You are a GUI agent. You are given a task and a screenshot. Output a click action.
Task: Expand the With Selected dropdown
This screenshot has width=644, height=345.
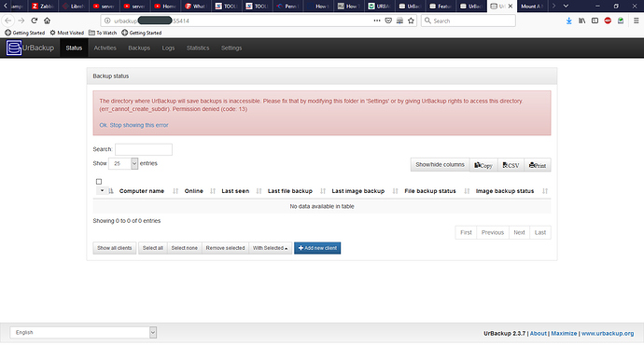click(271, 248)
